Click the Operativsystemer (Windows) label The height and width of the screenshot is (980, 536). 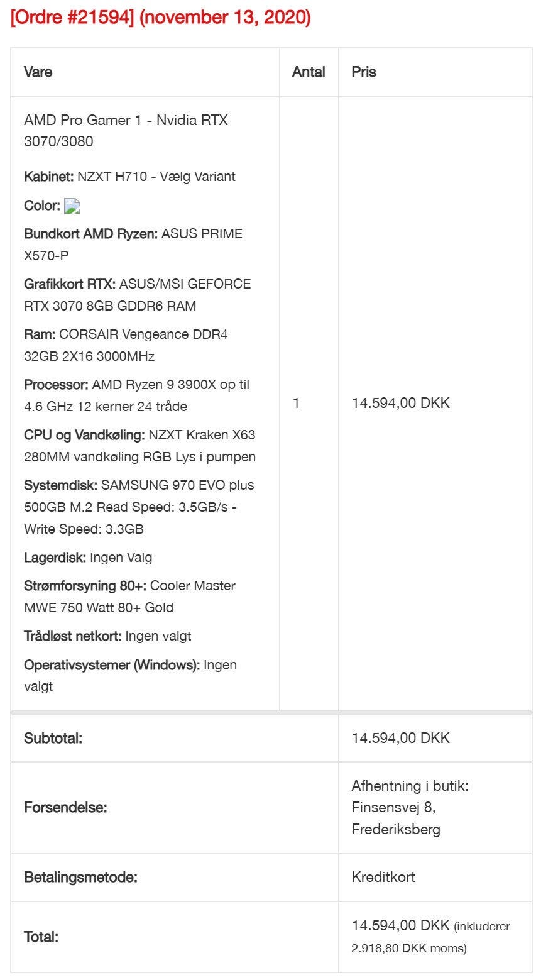click(112, 665)
